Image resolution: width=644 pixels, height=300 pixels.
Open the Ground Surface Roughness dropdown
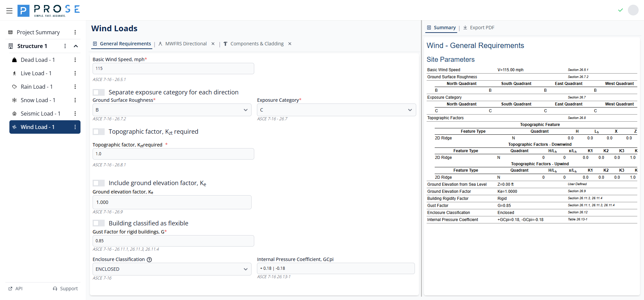(x=172, y=110)
